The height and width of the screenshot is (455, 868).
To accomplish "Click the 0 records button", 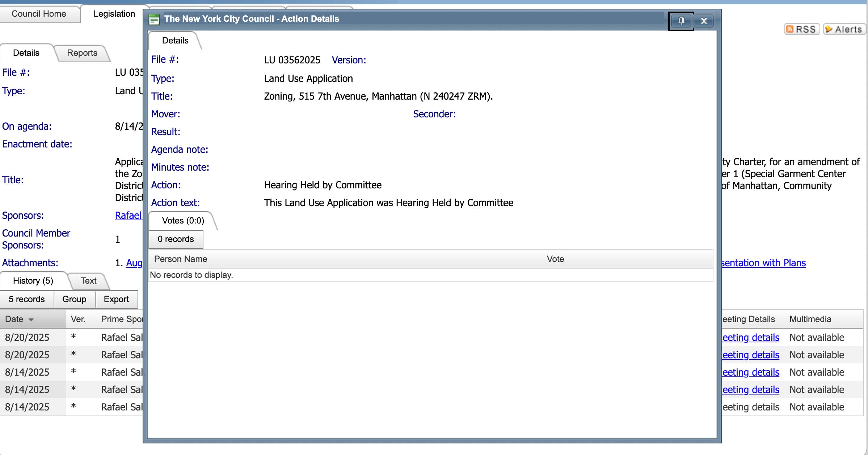I will 176,239.
